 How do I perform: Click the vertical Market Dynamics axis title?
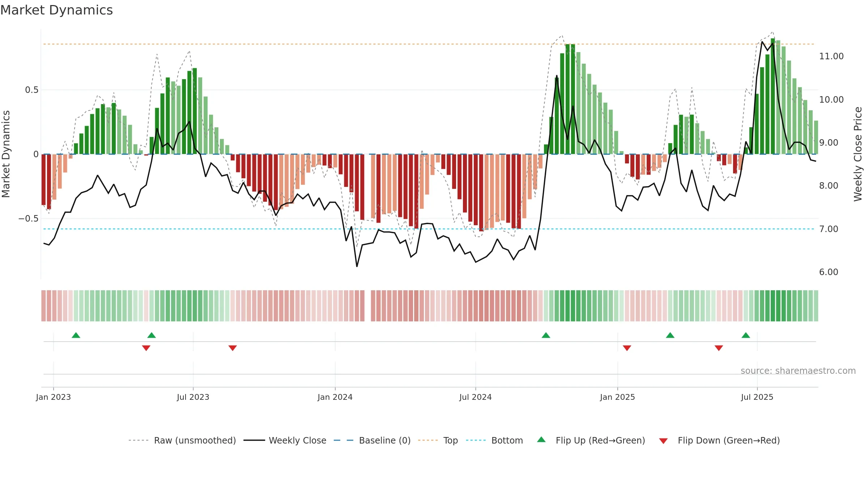pos(6,154)
